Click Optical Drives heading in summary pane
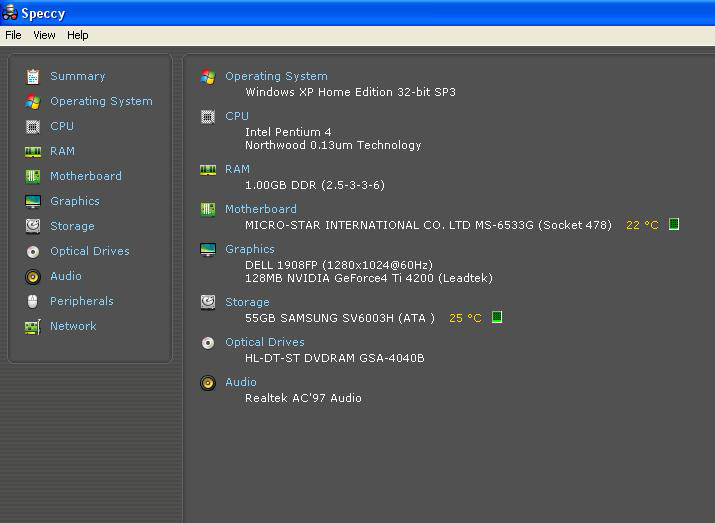 [265, 342]
